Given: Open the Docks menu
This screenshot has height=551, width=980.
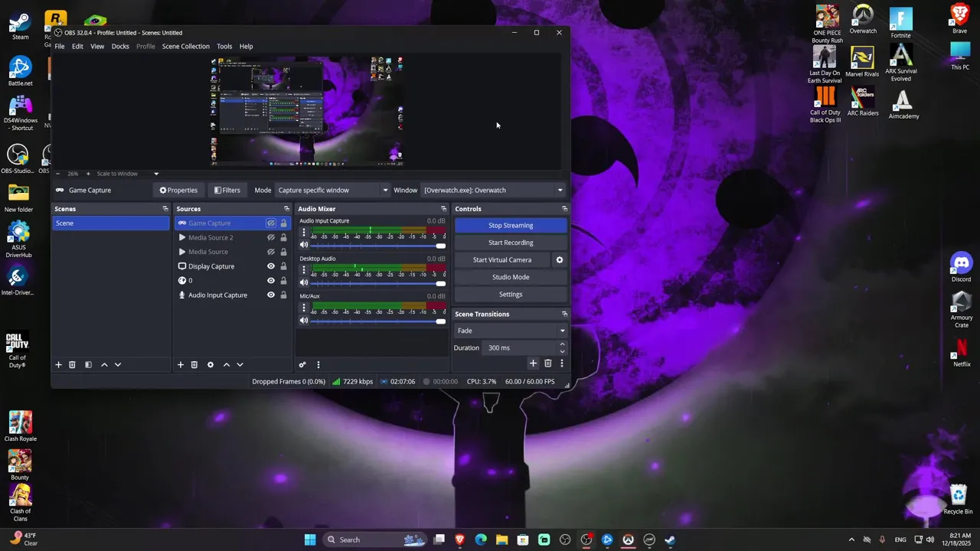Looking at the screenshot, I should (x=120, y=47).
